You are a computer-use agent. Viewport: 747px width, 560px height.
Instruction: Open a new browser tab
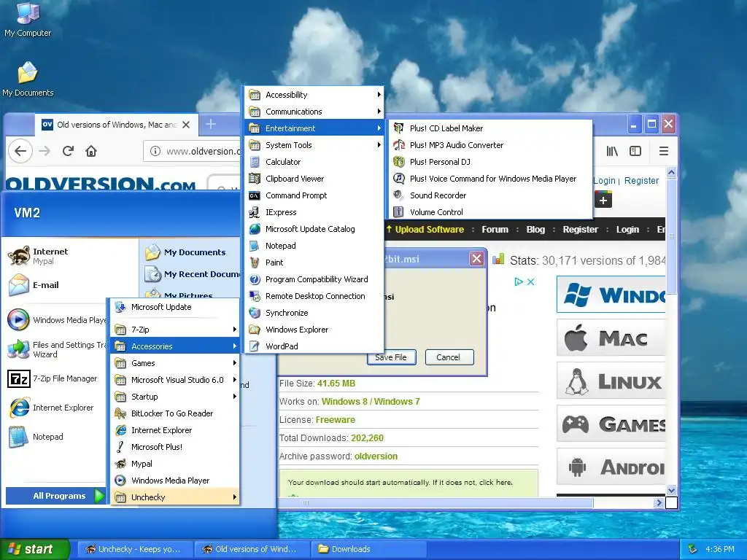pyautogui.click(x=211, y=124)
